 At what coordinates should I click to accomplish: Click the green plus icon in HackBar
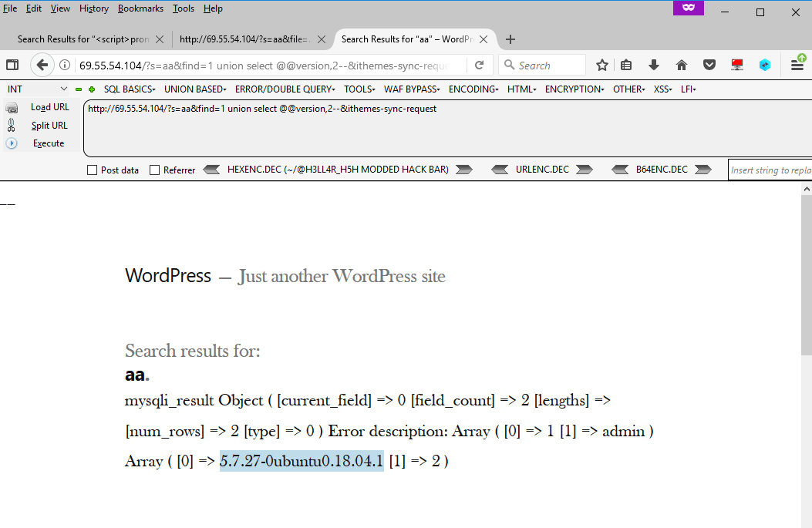tap(92, 89)
